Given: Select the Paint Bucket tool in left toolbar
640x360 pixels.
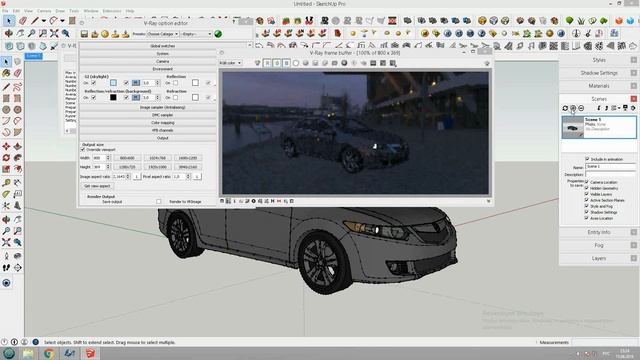Looking at the screenshot, I should [x=6, y=73].
